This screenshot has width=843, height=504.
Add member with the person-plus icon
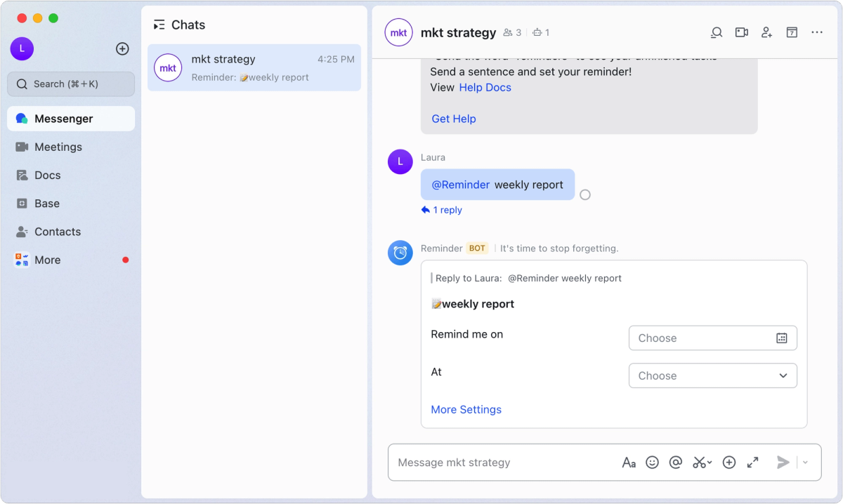click(766, 32)
